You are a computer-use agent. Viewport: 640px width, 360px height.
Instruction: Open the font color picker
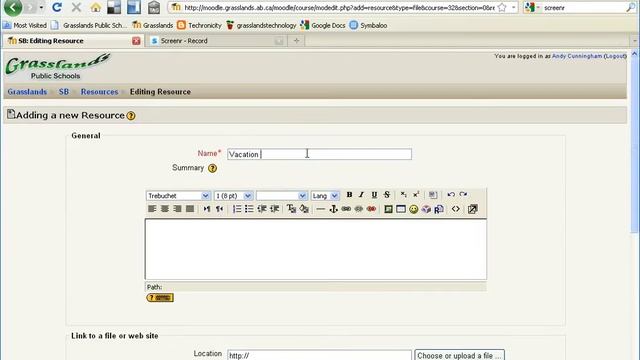291,209
